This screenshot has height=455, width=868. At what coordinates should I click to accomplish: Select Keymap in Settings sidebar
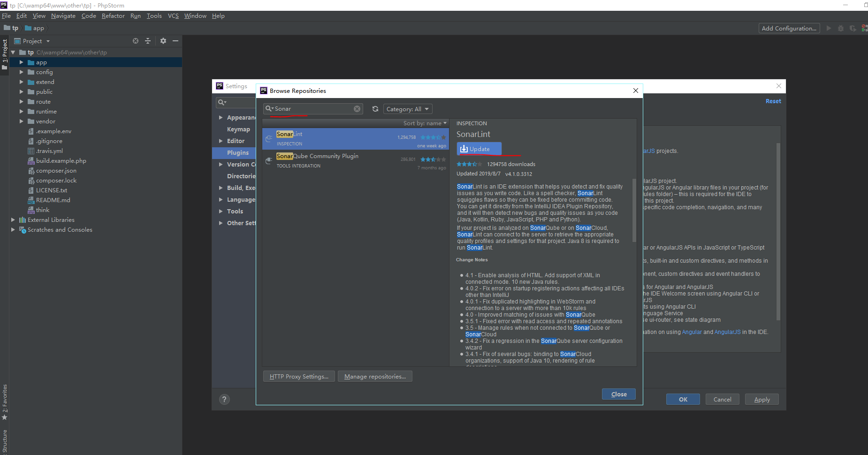[x=238, y=129]
